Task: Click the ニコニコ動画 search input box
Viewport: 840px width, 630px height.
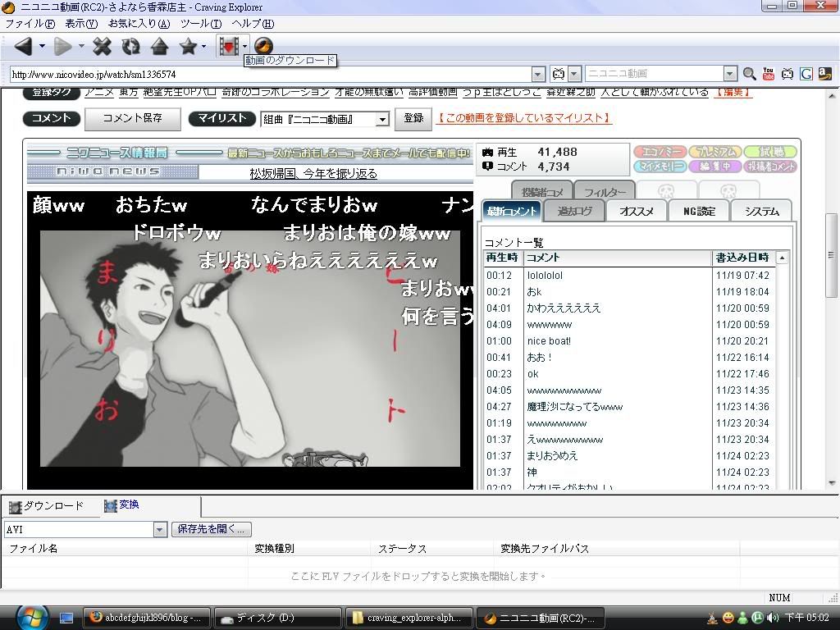Action: click(654, 74)
